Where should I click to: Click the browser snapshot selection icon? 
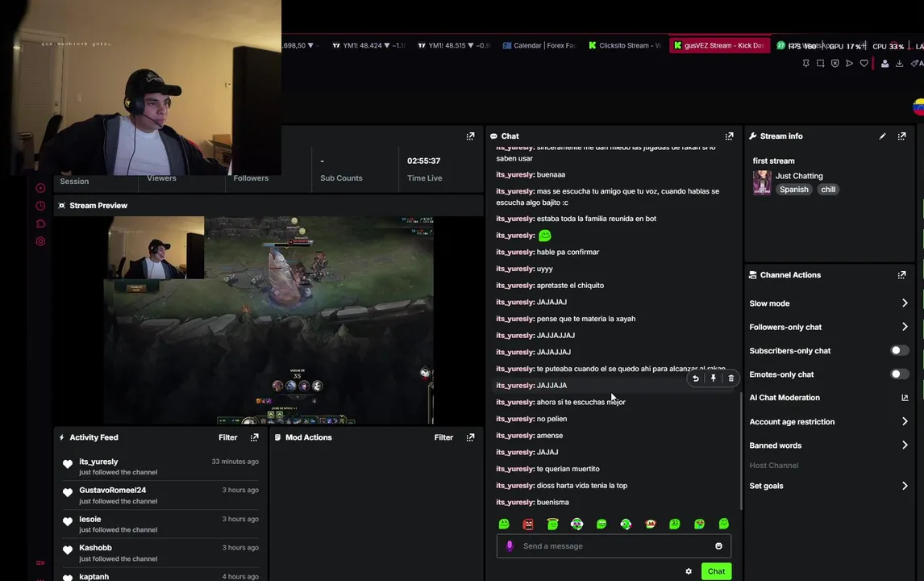tap(820, 63)
